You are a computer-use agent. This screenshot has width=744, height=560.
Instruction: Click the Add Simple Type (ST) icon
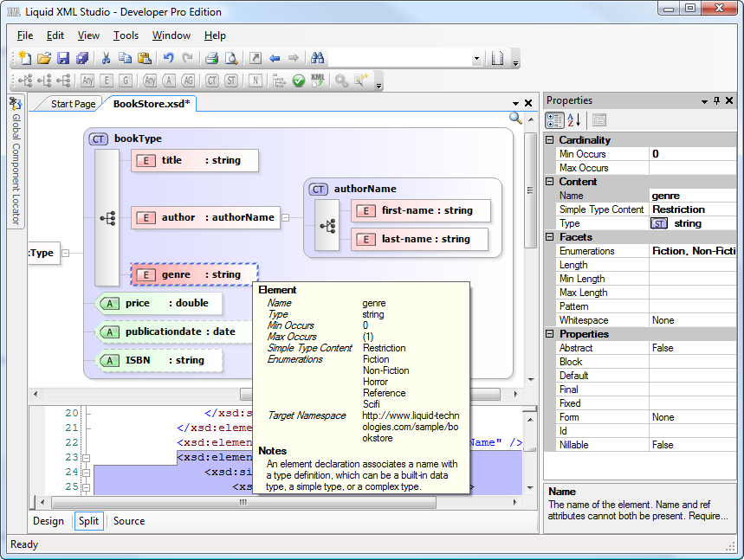[231, 80]
